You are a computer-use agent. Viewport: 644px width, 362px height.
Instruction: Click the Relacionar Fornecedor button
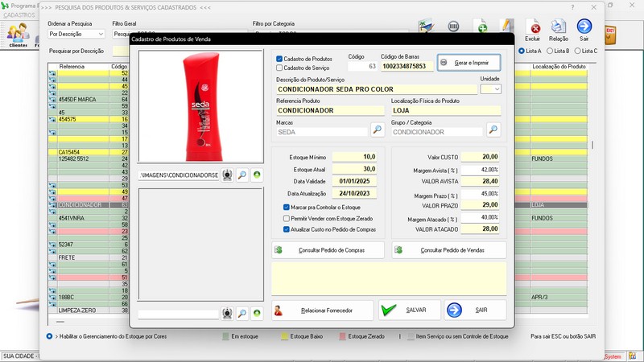pos(323,311)
